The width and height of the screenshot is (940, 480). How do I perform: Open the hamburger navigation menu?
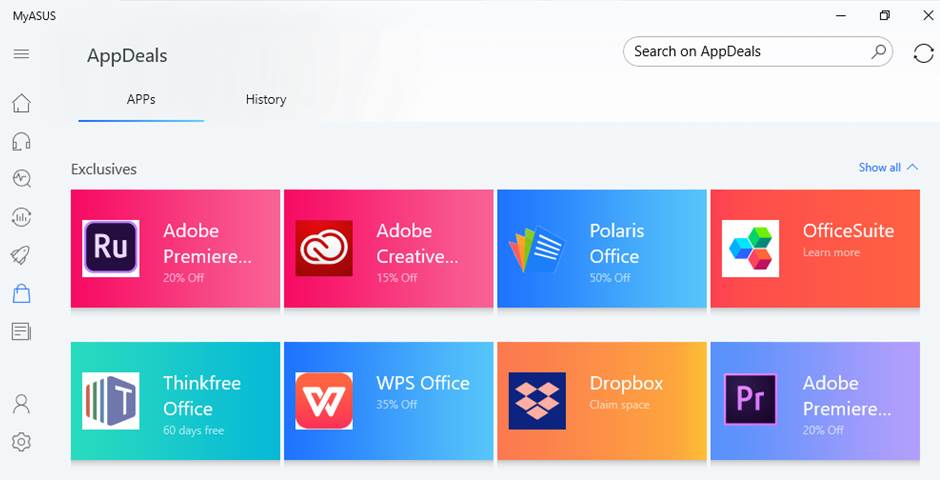point(21,54)
